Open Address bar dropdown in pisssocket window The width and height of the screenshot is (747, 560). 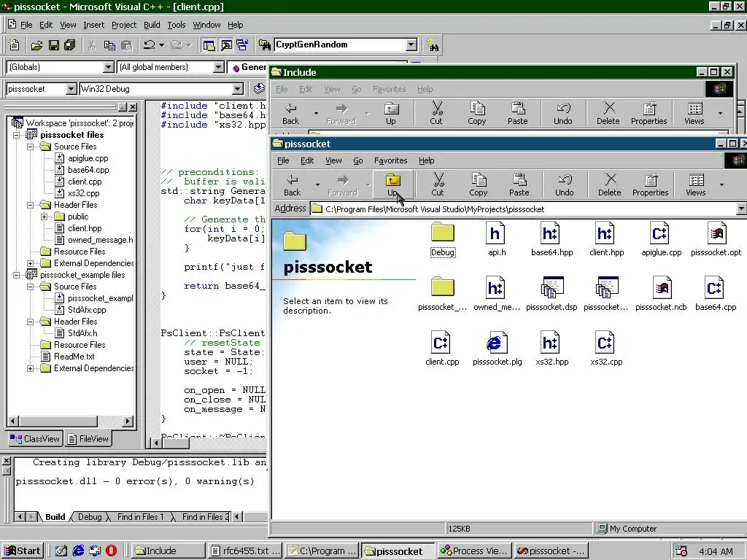coord(741,209)
